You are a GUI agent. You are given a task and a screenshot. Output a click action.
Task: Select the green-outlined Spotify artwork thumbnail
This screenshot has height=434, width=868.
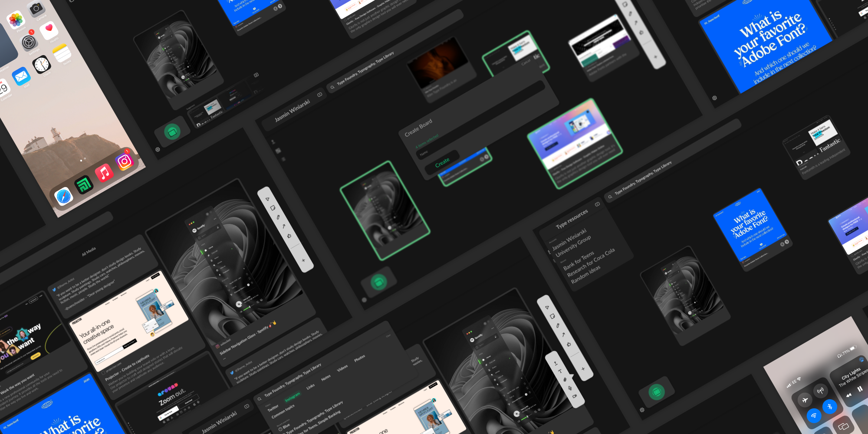[x=385, y=210]
